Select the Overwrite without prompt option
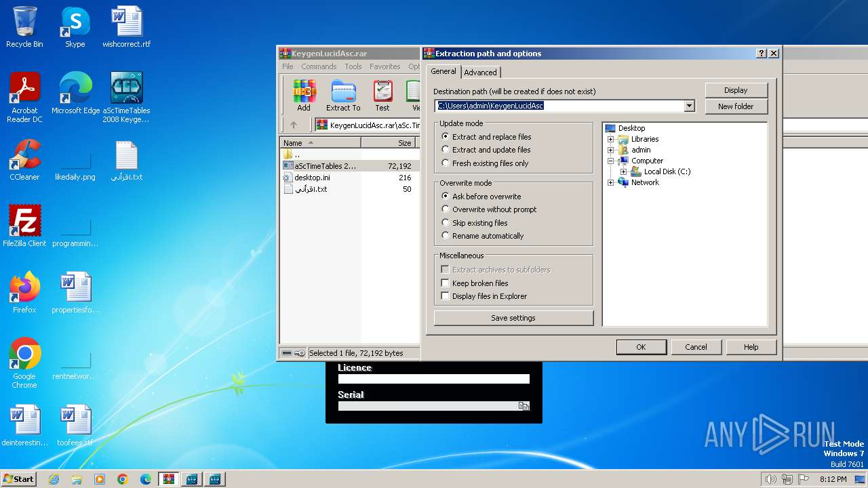This screenshot has height=488, width=868. tap(446, 209)
